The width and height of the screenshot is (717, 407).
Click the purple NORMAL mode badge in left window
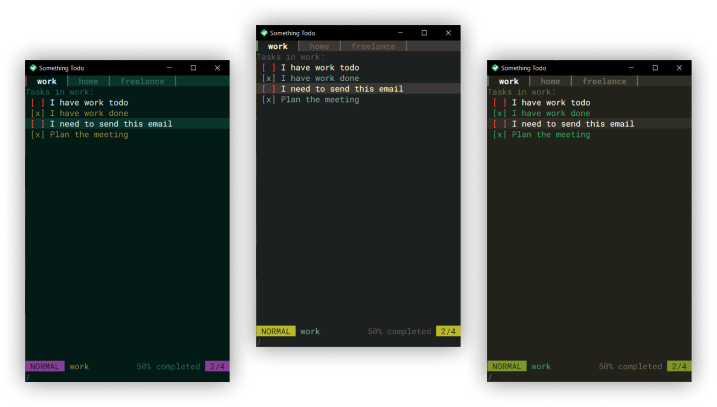(x=45, y=366)
